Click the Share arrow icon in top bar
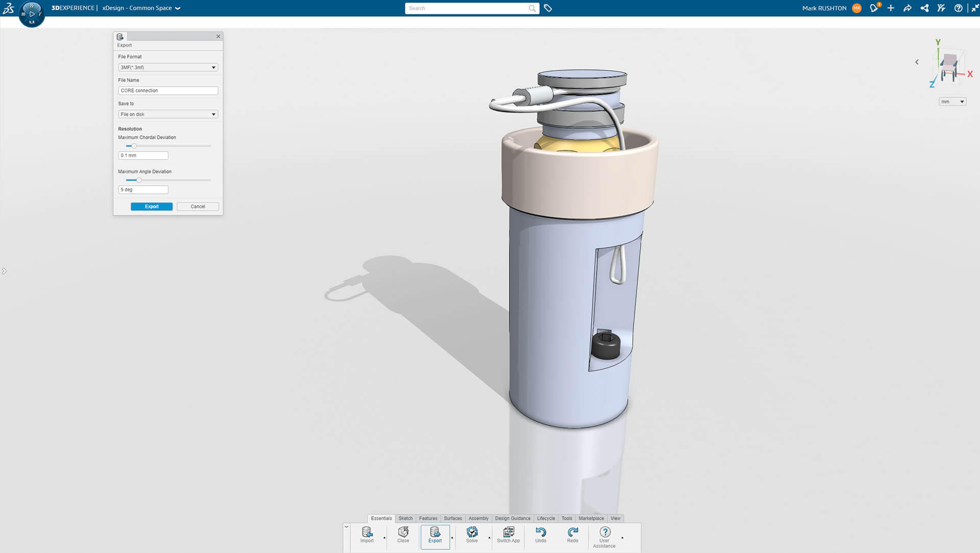This screenshot has height=553, width=980. (x=908, y=8)
